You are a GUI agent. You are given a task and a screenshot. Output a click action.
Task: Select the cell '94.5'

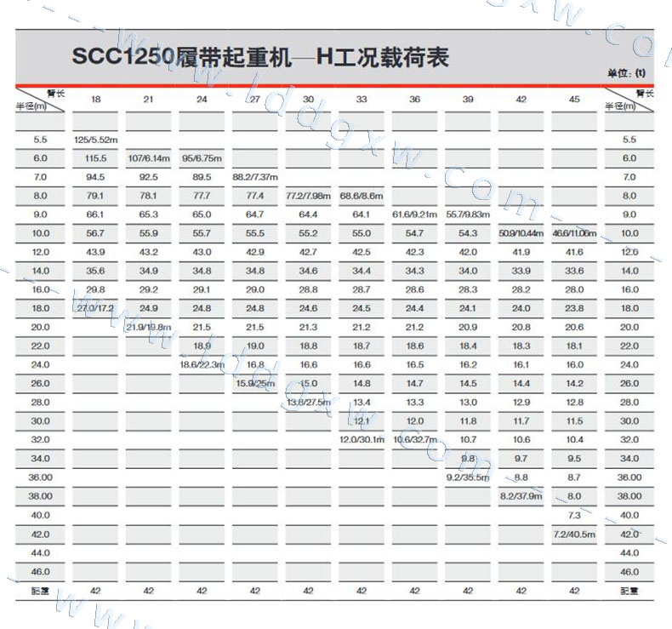coord(95,177)
